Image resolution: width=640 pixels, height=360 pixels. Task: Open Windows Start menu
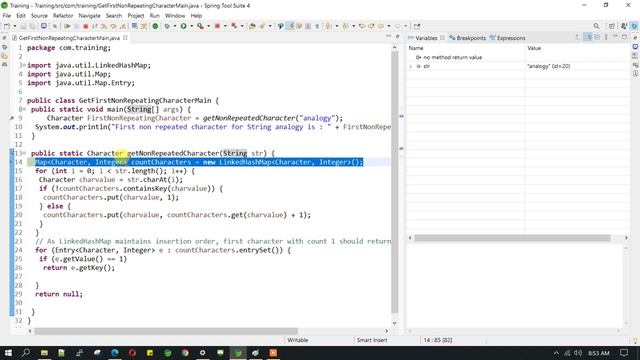(x=8, y=353)
